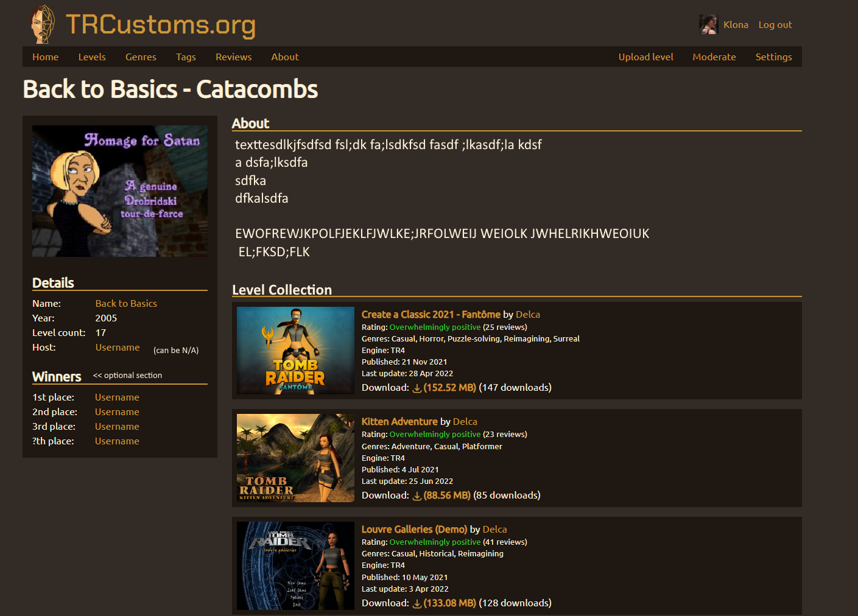Click the Host Username link

tap(117, 347)
